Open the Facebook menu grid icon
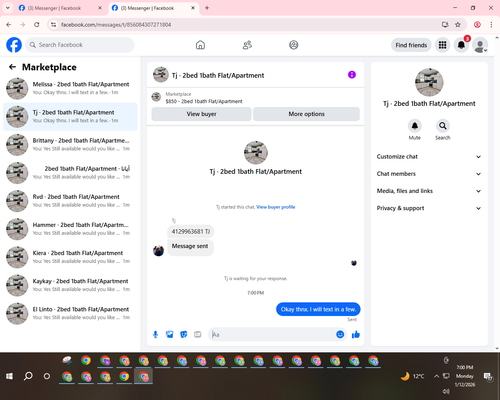Screen dimensions: 500x400 click(x=442, y=45)
